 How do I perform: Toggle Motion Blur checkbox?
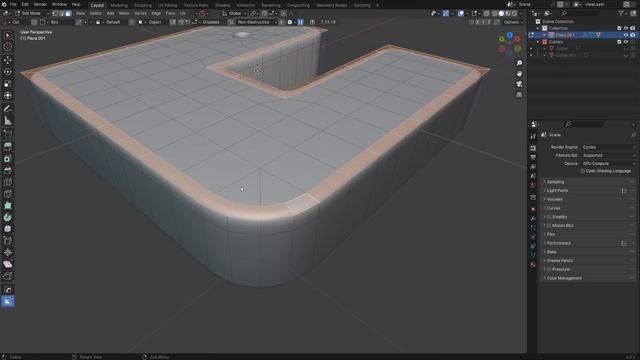pos(549,226)
